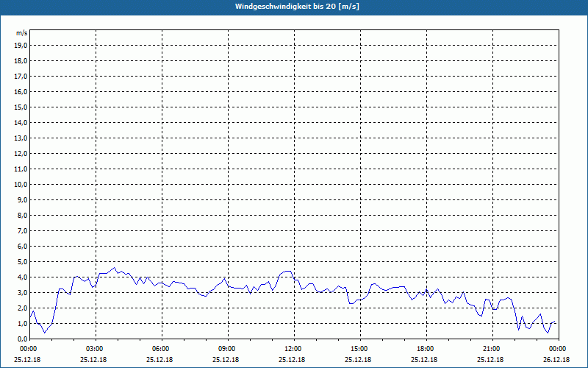Select the 10,0 y-axis label

click(x=21, y=185)
